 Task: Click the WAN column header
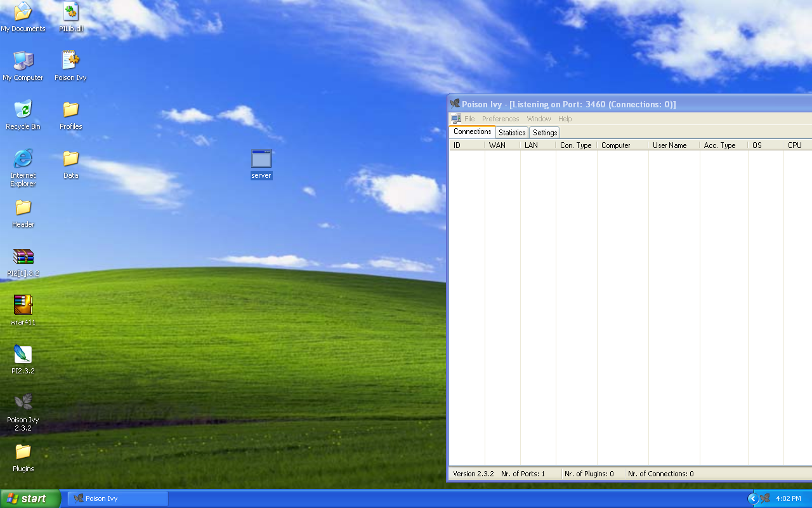point(502,145)
